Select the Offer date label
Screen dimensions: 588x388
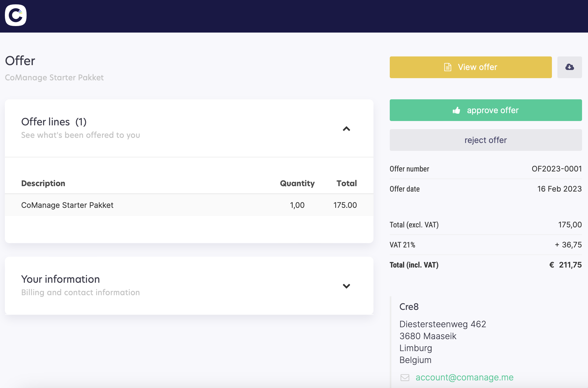(x=405, y=189)
